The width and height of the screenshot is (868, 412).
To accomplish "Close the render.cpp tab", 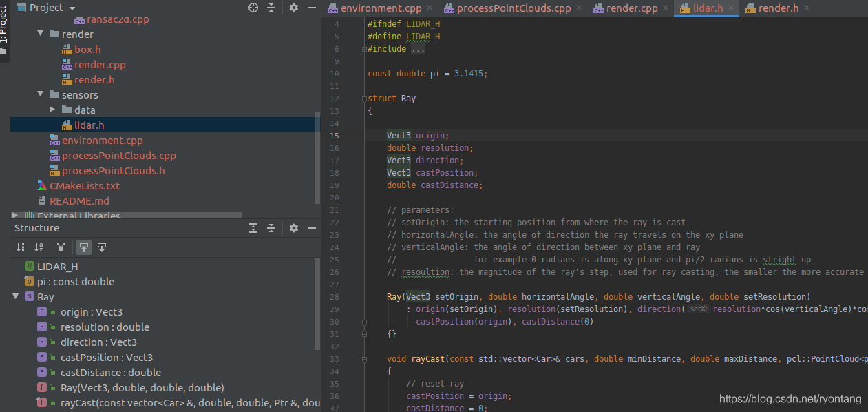I will tap(665, 8).
